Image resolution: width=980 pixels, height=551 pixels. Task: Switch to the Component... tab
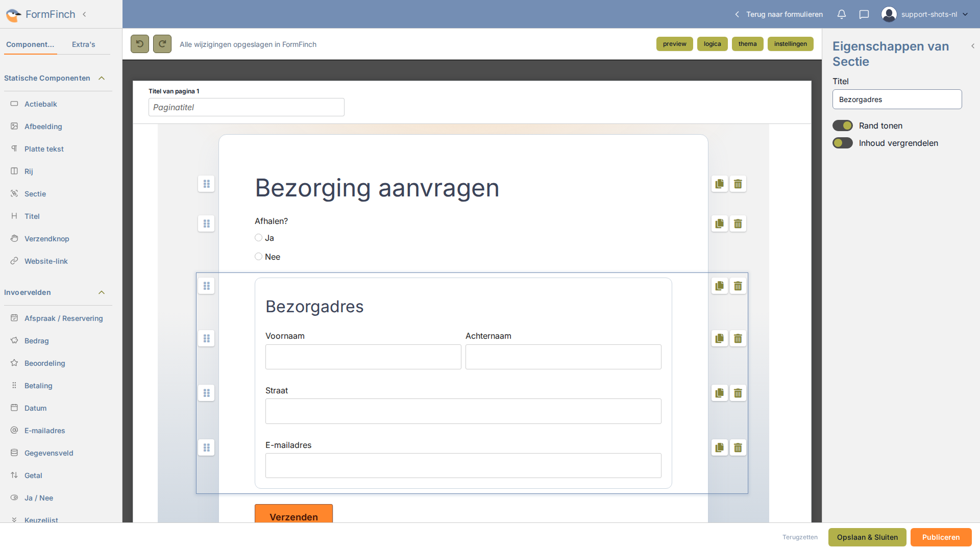[30, 44]
